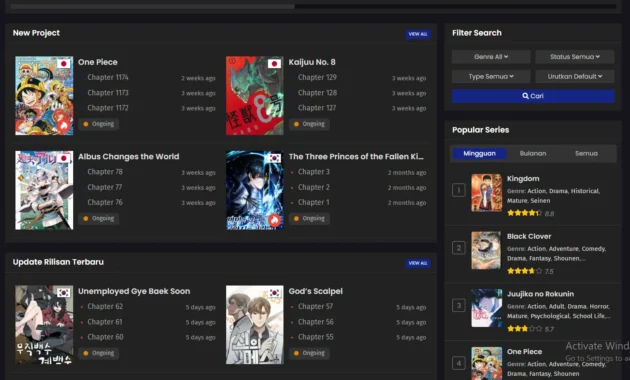
Task: Open Three Princes Chapter 2
Action: point(313,187)
